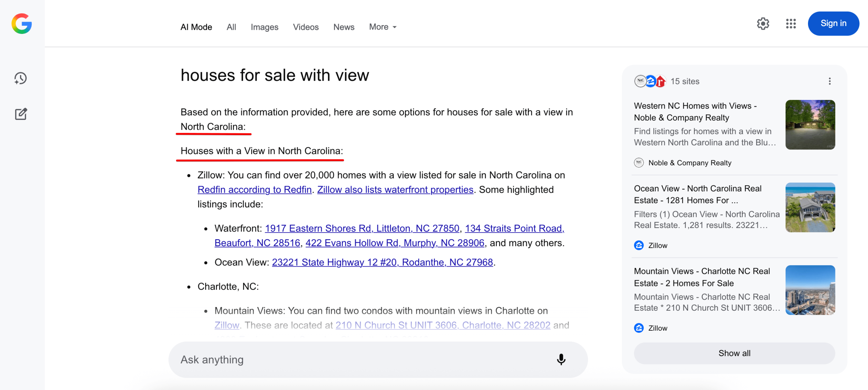The image size is (868, 390).
Task: Open the three-dot menu on the sources panel
Action: pos(830,81)
